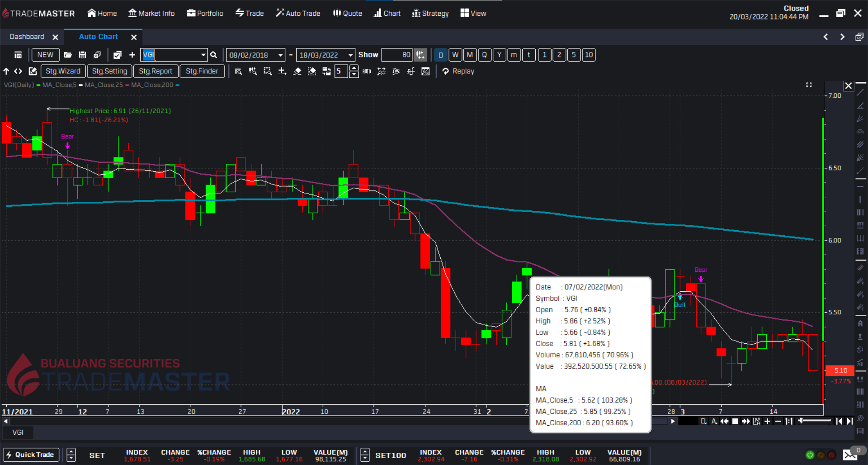Go to next tab with right chevron
This screenshot has width=868, height=465.
coord(842,37)
